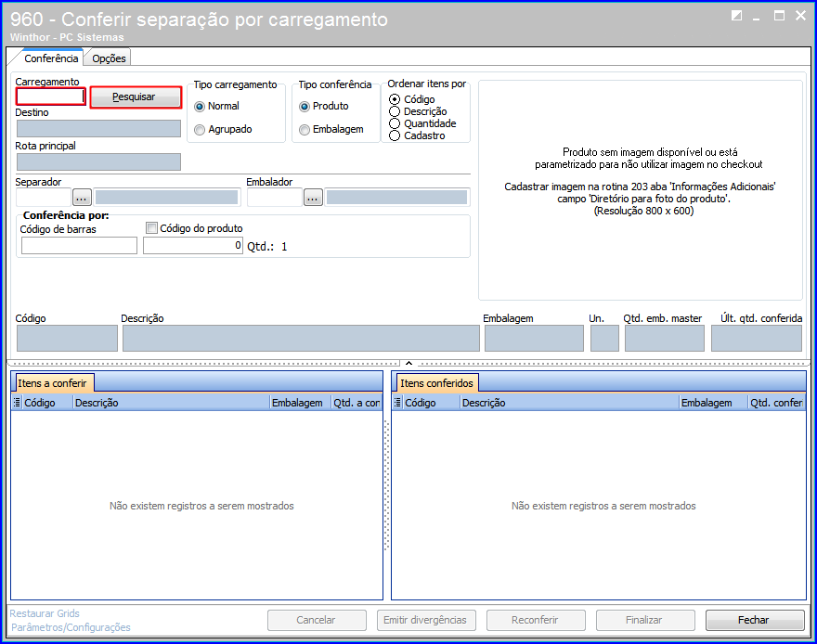Sort Itens conferidos by Código column
This screenshot has height=644, width=817.
pos(432,403)
